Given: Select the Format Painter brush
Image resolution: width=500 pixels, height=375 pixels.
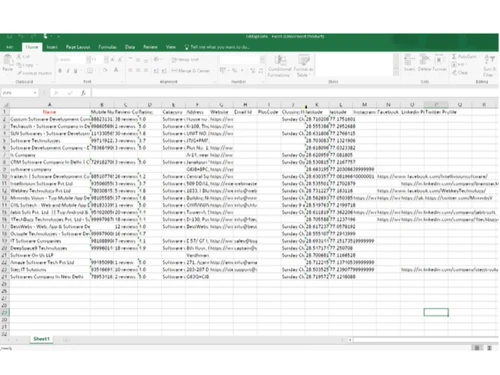Looking at the screenshot, I should pyautogui.click(x=19, y=73).
